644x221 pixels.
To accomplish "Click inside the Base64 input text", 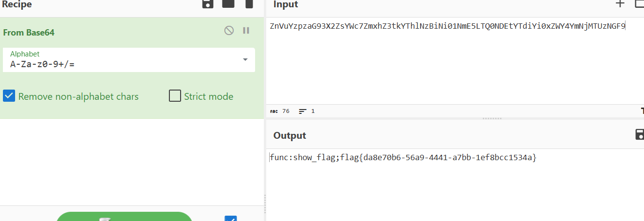I will [x=447, y=26].
